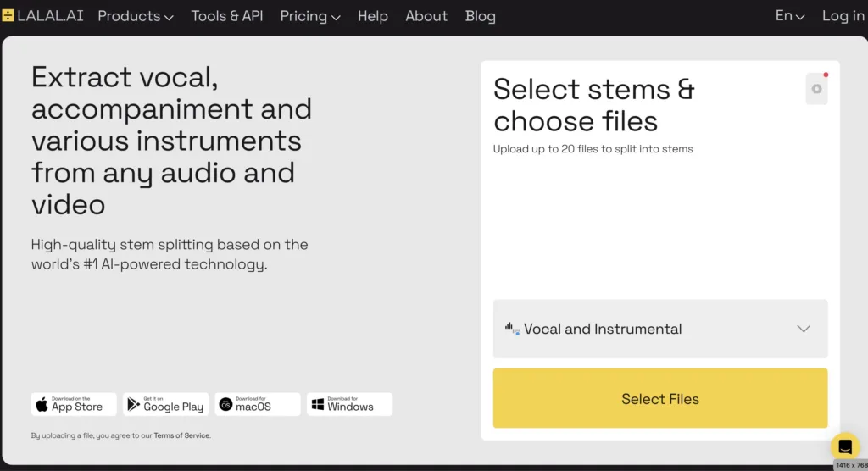Screen dimensions: 868x471
Task: Open the Terms of Service link
Action: tap(182, 435)
